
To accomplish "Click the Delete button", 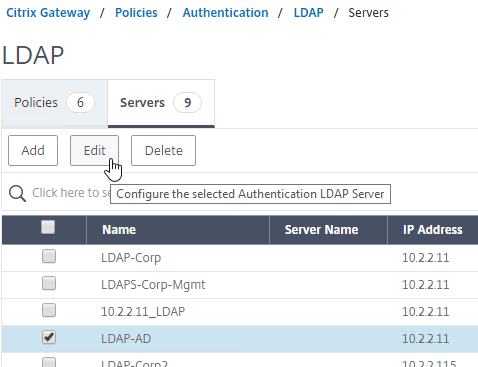I will coord(163,150).
